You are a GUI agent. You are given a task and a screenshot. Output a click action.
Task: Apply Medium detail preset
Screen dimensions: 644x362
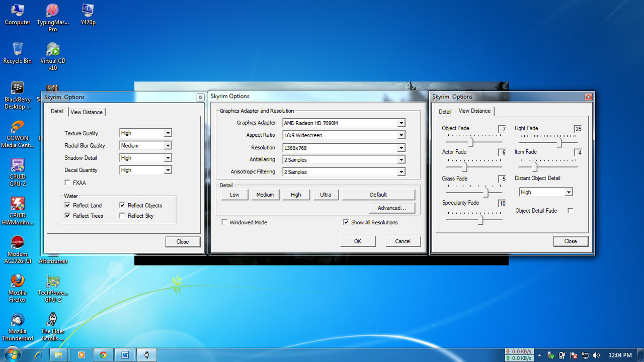265,195
